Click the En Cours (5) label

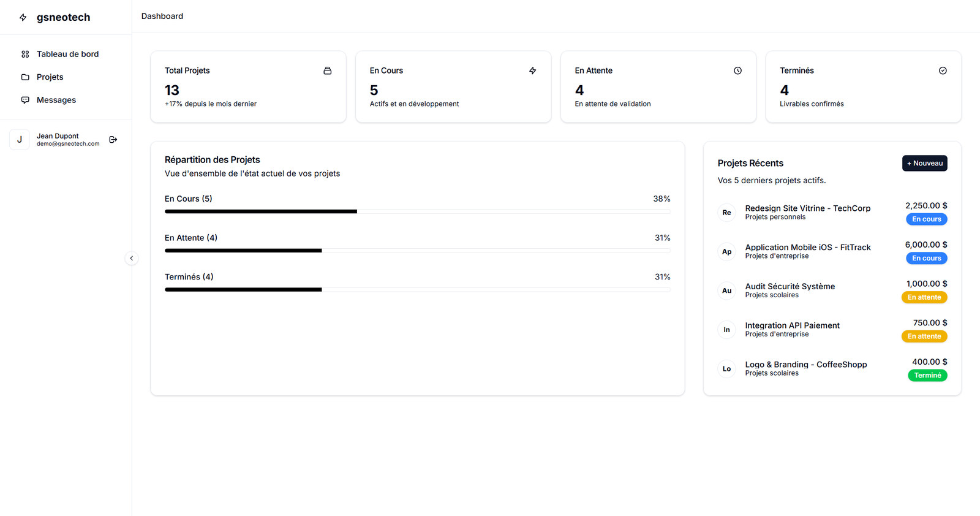click(189, 199)
